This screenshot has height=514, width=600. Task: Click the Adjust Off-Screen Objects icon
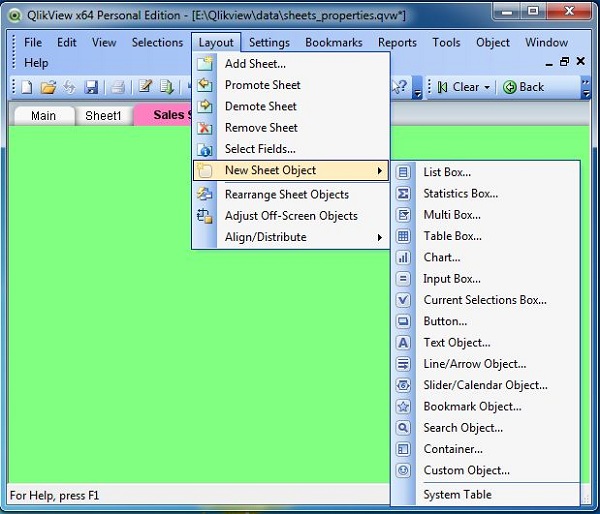pos(205,215)
